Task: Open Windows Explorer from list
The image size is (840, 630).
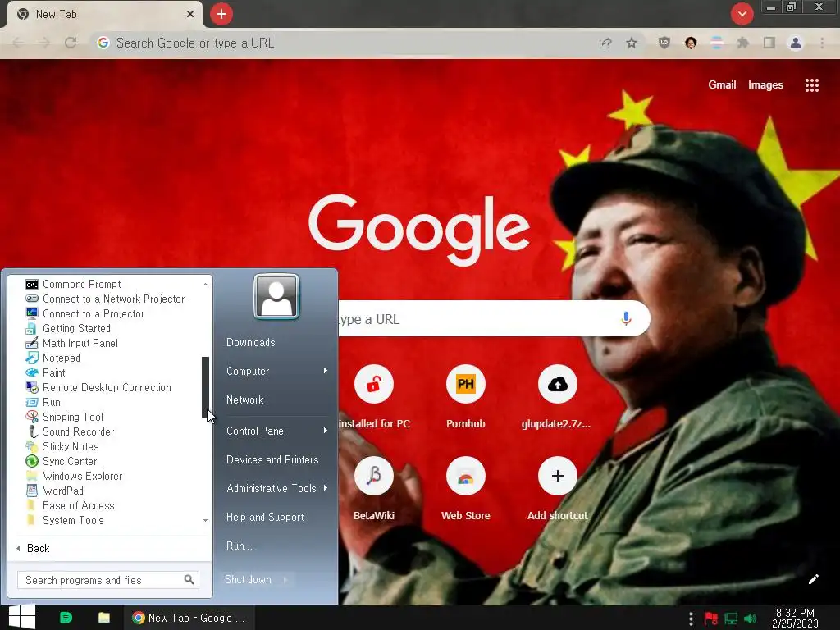Action: tap(74, 476)
